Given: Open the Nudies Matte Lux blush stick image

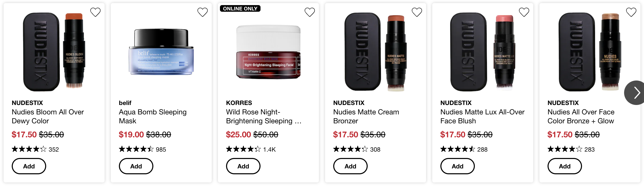Looking at the screenshot, I should coord(483,52).
